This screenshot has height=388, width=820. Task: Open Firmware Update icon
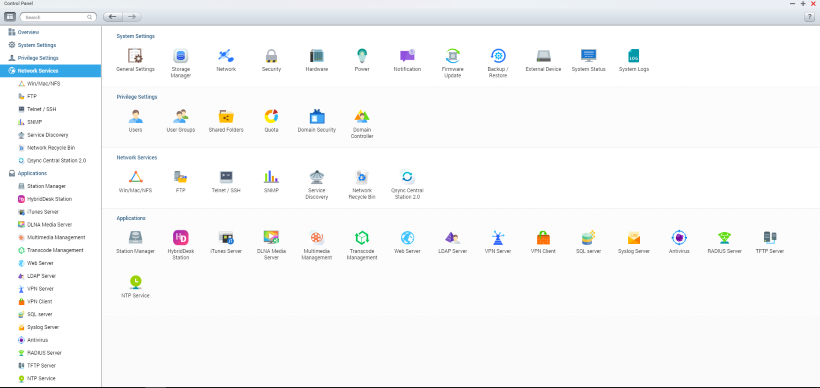pyautogui.click(x=452, y=56)
